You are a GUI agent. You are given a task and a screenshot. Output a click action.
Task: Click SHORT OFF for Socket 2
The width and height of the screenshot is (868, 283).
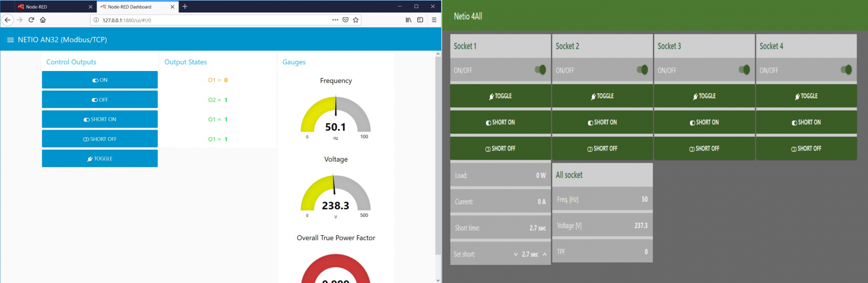click(x=602, y=148)
